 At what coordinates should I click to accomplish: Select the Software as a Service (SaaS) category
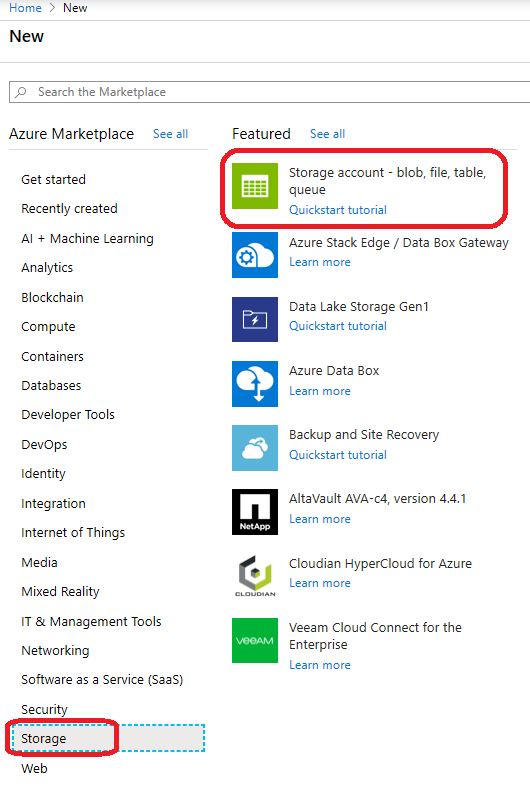pyautogui.click(x=102, y=680)
